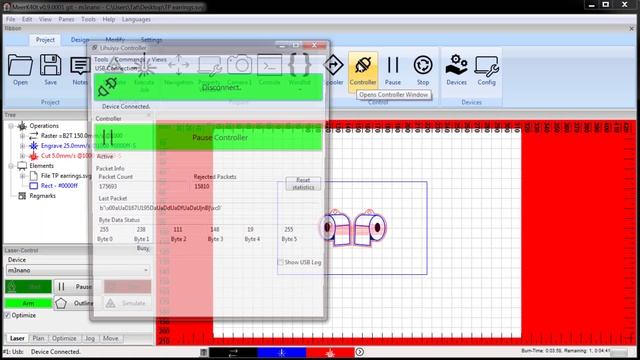The width and height of the screenshot is (640, 360).
Task: Open the Edit menu
Action: click(27, 19)
